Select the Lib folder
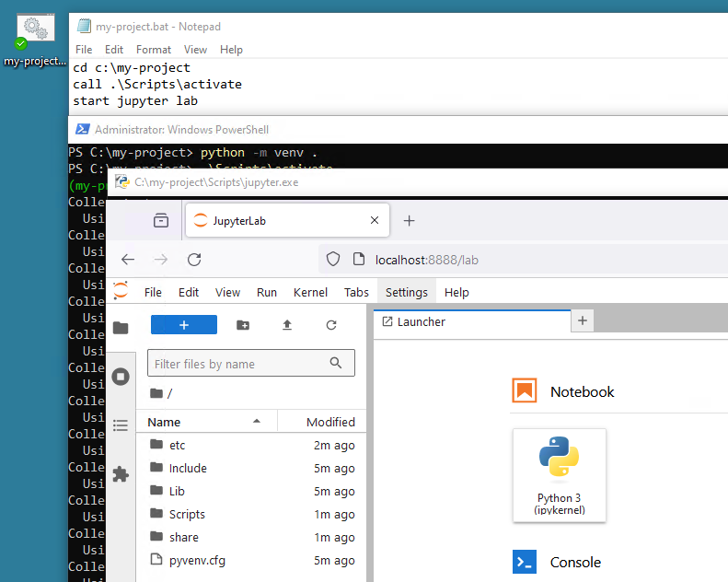This screenshot has width=728, height=582. (x=251, y=491)
